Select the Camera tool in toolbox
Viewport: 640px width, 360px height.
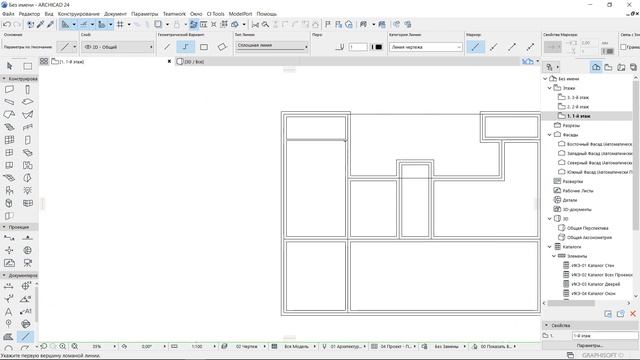point(27,263)
